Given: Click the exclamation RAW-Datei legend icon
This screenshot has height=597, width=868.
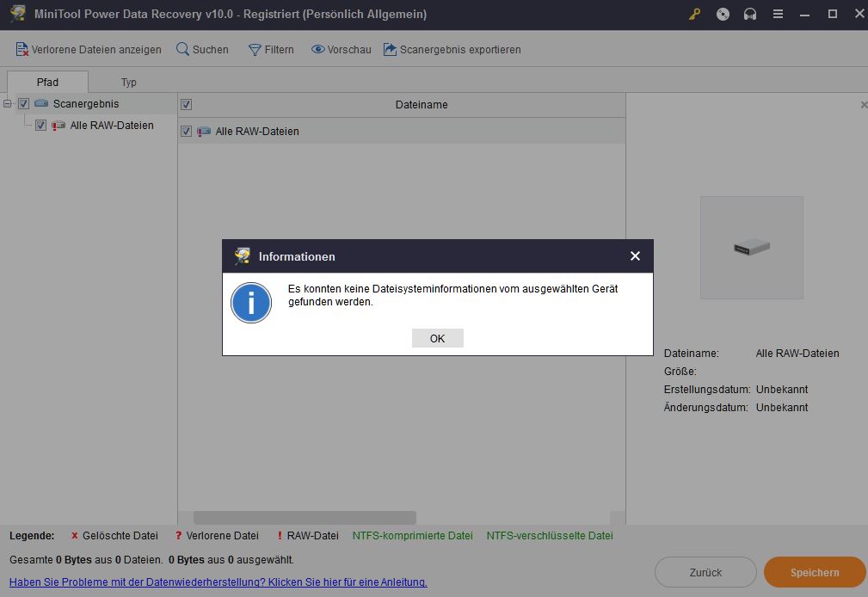Looking at the screenshot, I should coord(280,536).
